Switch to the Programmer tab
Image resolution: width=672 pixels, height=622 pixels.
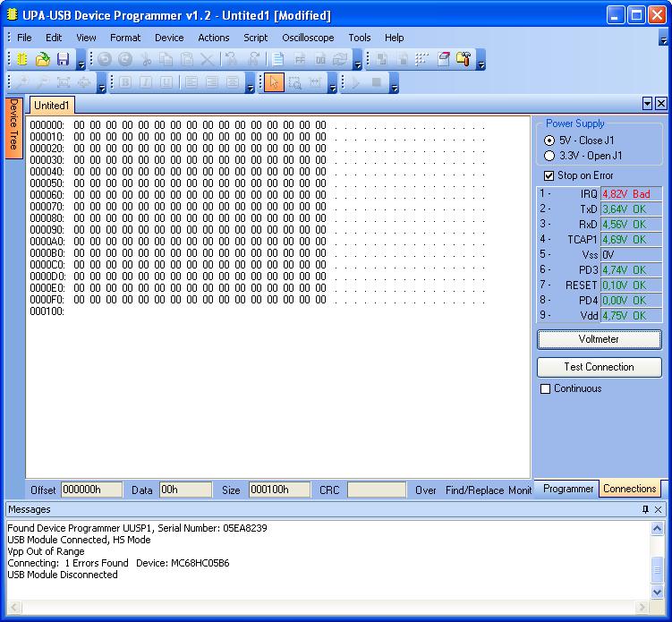[x=568, y=489]
